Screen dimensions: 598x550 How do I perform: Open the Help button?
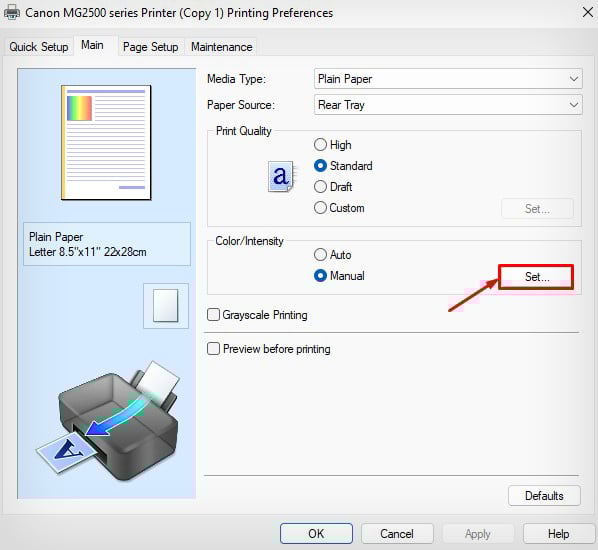pos(559,533)
